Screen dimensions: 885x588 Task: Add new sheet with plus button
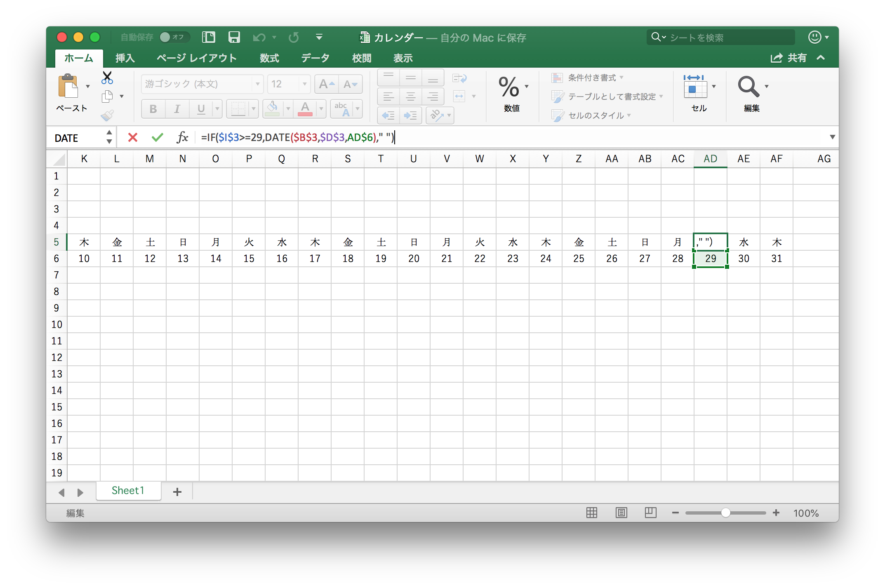pos(177,492)
